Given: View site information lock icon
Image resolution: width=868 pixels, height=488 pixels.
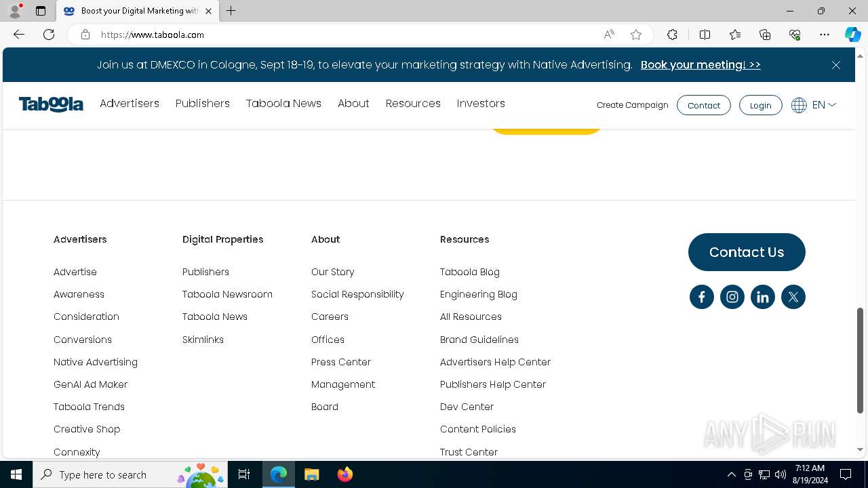Looking at the screenshot, I should pyautogui.click(x=85, y=35).
